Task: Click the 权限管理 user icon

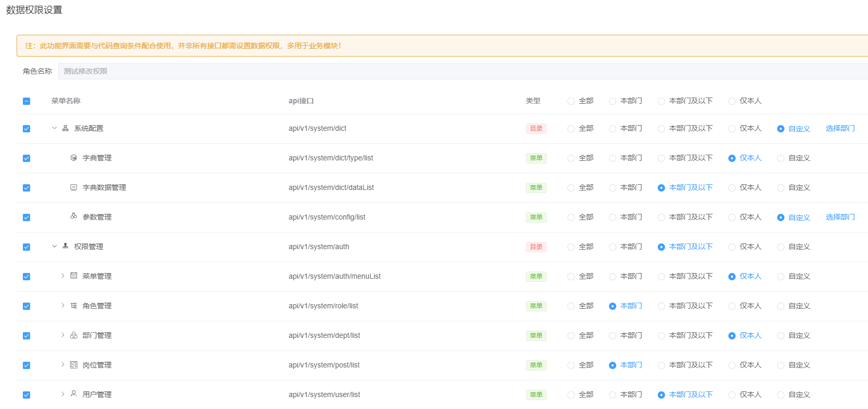Action: tap(65, 246)
